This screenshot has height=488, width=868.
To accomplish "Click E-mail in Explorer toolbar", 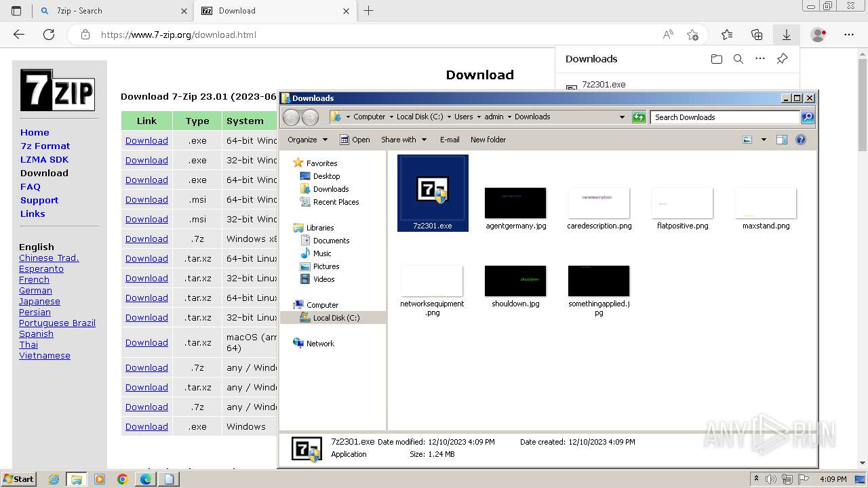I will coord(450,140).
